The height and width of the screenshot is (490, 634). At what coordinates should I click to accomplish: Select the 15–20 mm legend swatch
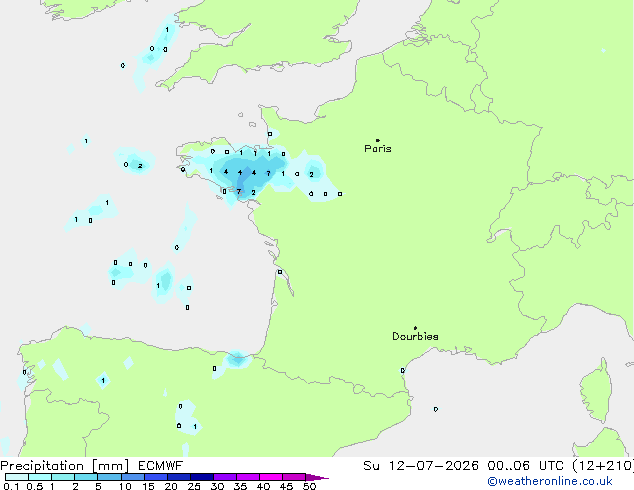[155, 477]
